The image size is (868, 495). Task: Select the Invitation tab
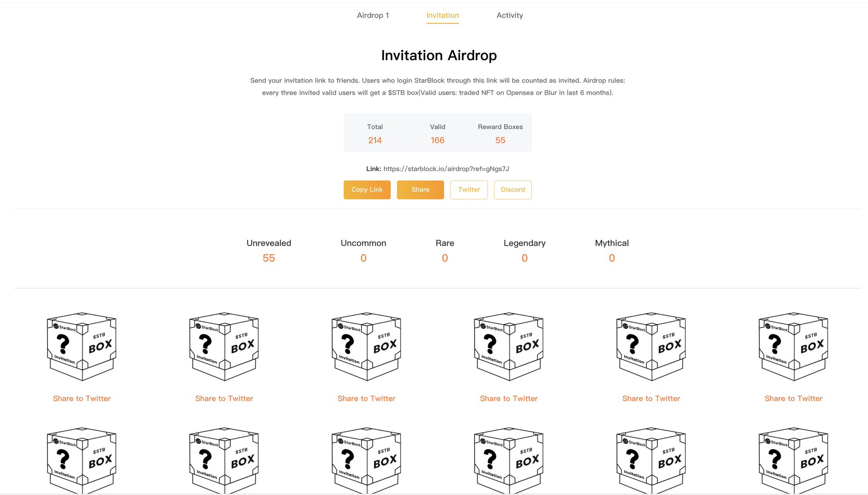point(442,15)
